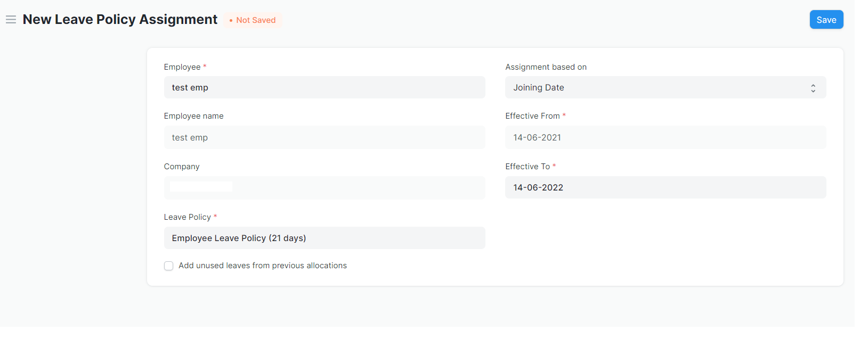The image size is (868, 339).
Task: Enable Add unused leaves from previous allocations checkbox
Action: (168, 266)
